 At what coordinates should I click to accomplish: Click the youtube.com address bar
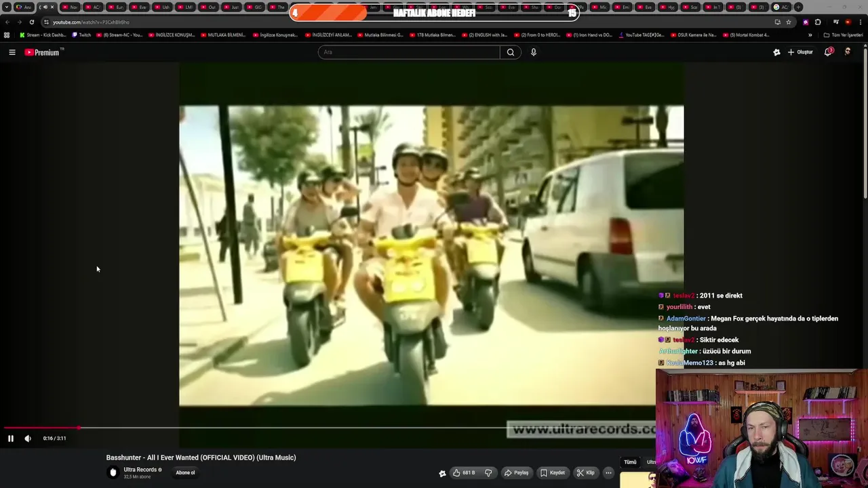tap(407, 22)
